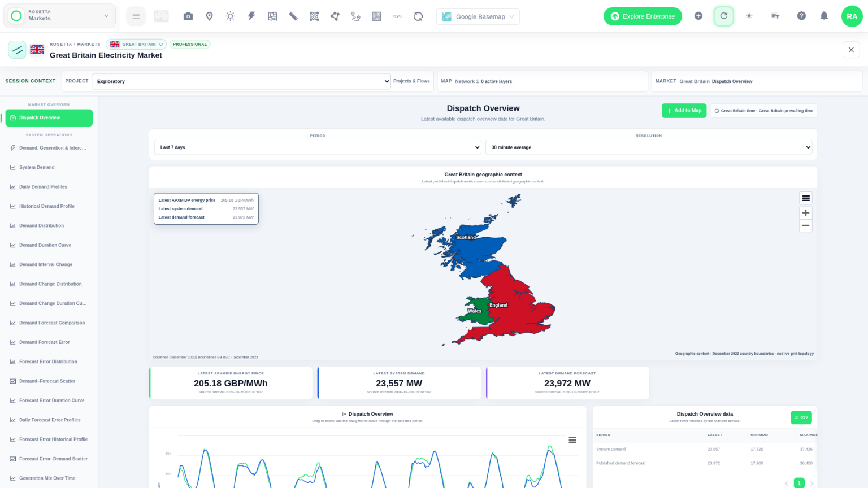
Task: Select the location pin tool
Action: (x=209, y=16)
